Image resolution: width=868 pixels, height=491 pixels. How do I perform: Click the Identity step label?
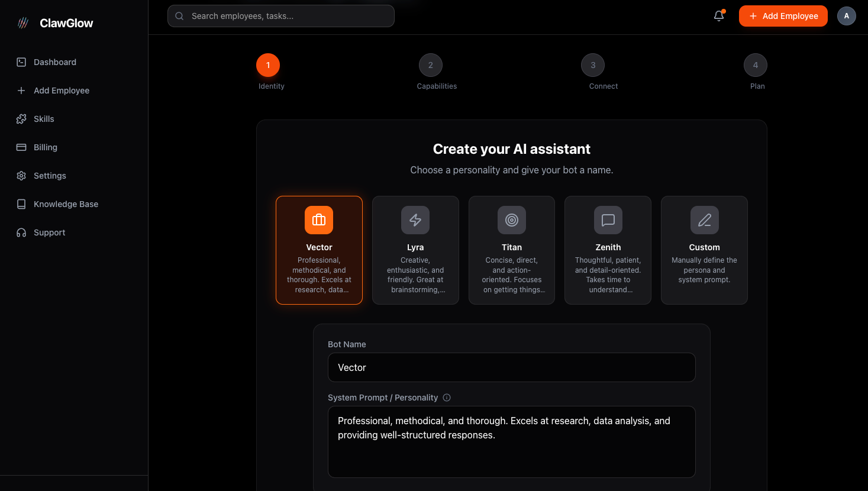tap(272, 86)
